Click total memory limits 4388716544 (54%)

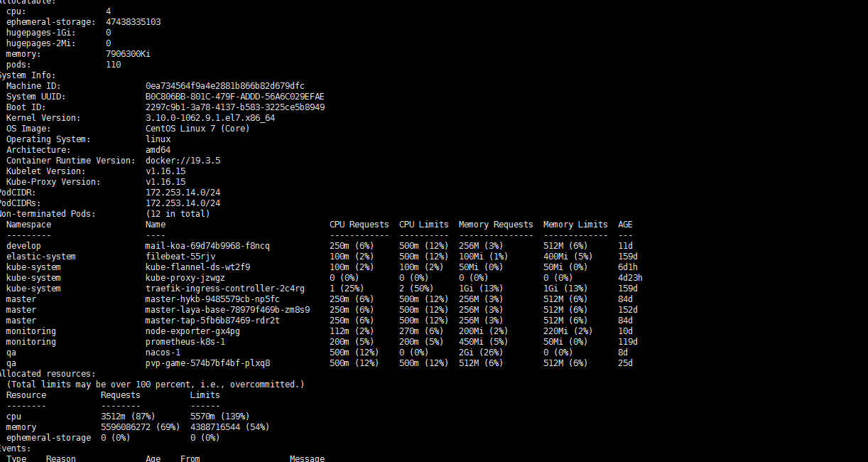pos(230,427)
